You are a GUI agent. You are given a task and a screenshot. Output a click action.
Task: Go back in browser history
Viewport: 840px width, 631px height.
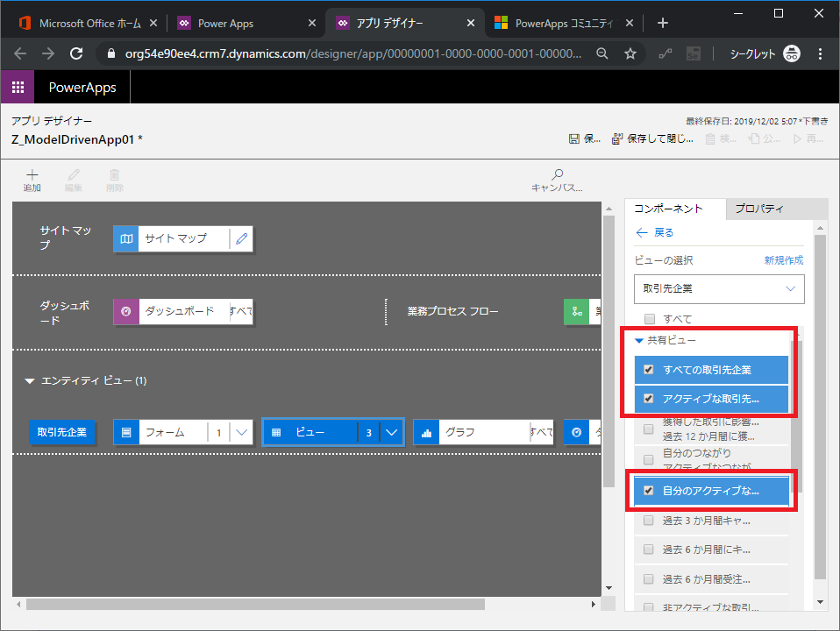tap(20, 53)
